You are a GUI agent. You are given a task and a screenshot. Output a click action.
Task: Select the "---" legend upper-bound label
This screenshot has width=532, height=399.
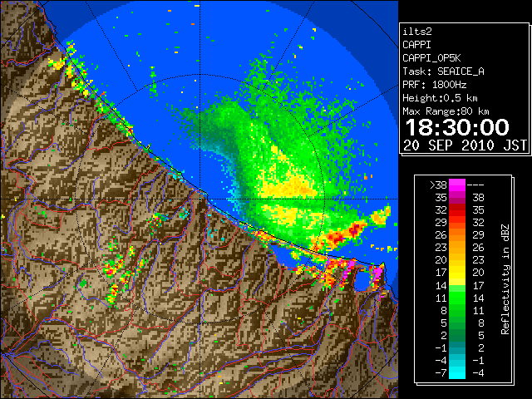pyautogui.click(x=475, y=185)
